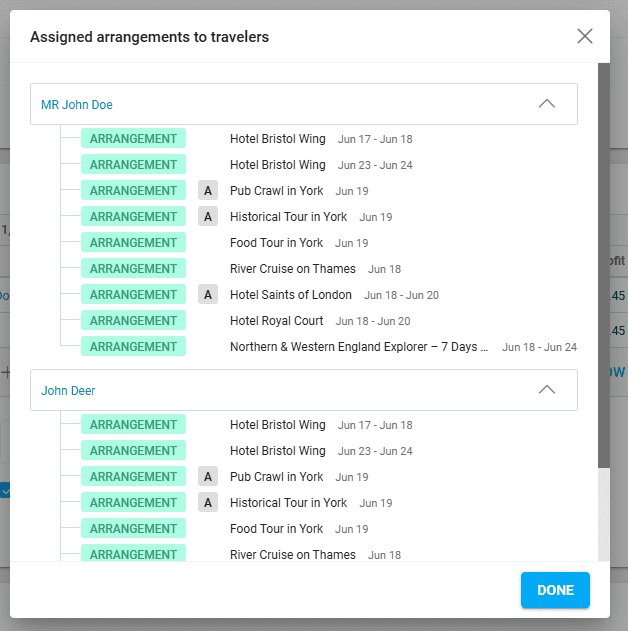Screen dimensions: 628x631
Task: Select John Deer's Food Tour in York entry
Action: pyautogui.click(x=277, y=529)
